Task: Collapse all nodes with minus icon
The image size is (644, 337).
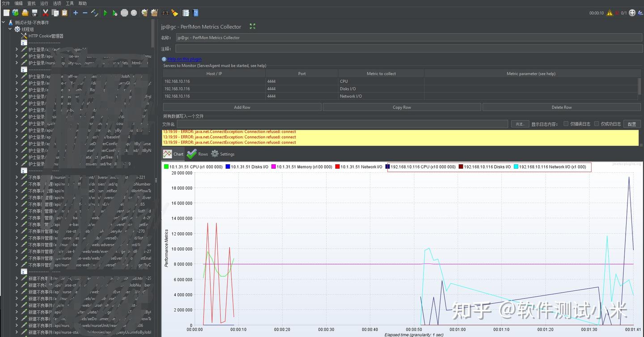Action: point(85,13)
